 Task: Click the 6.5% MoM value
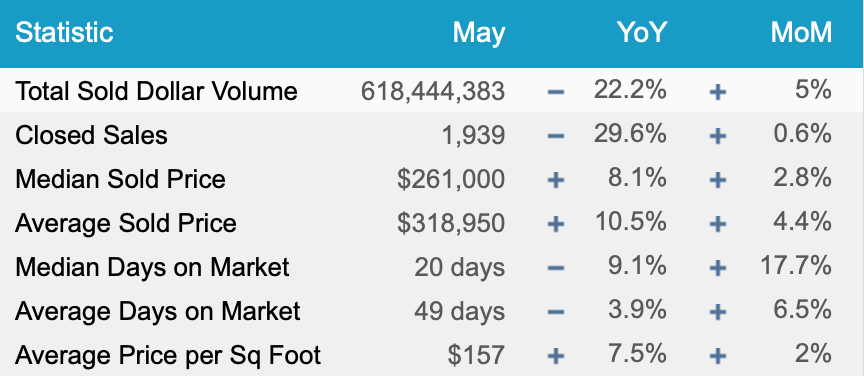tap(803, 310)
